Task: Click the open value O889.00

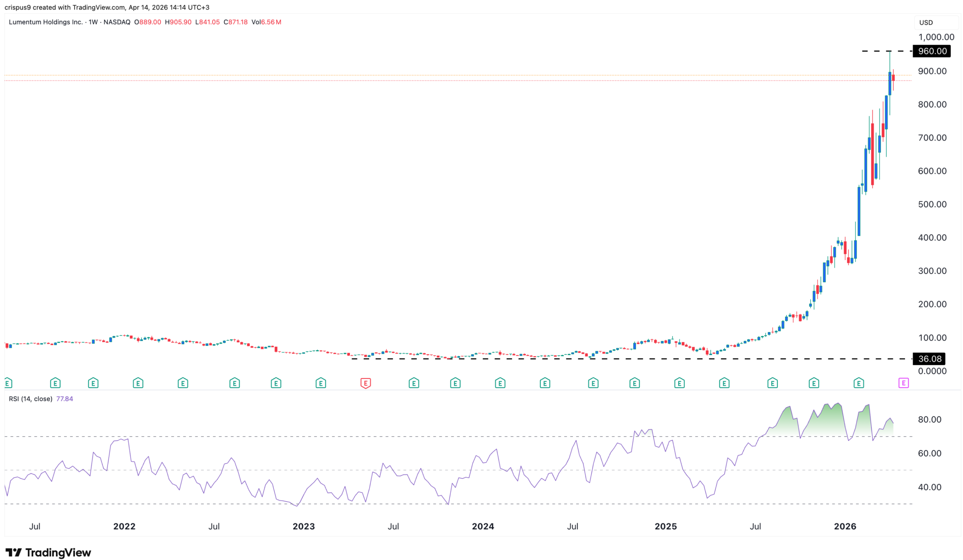Action: click(x=147, y=22)
